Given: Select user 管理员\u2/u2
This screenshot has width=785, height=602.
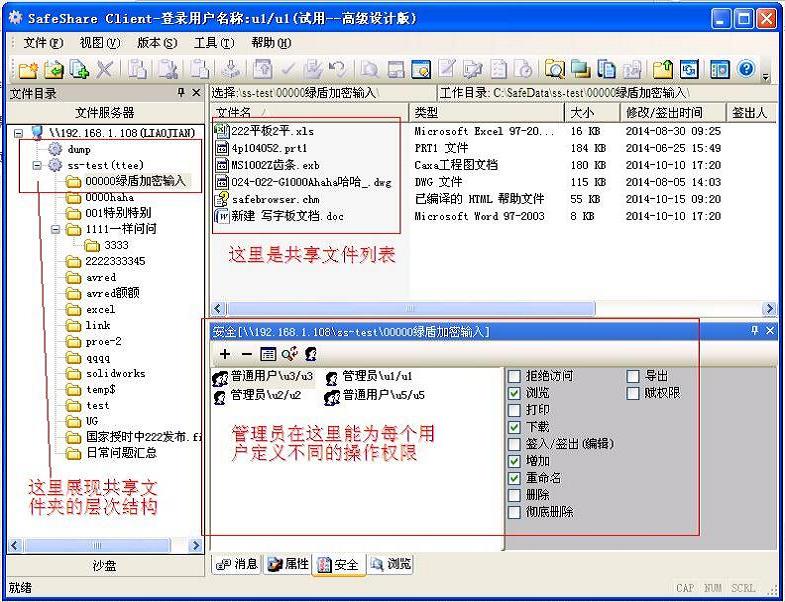Looking at the screenshot, I should coord(257,396).
